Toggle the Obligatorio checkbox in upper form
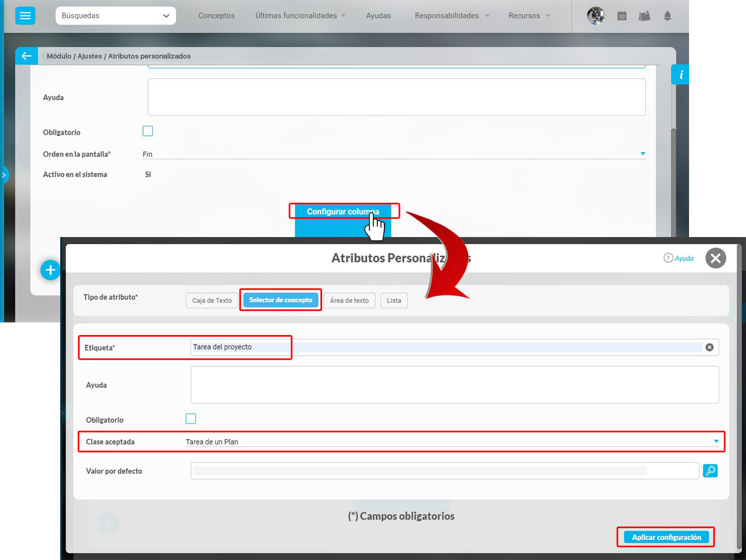746x560 pixels. [x=148, y=131]
